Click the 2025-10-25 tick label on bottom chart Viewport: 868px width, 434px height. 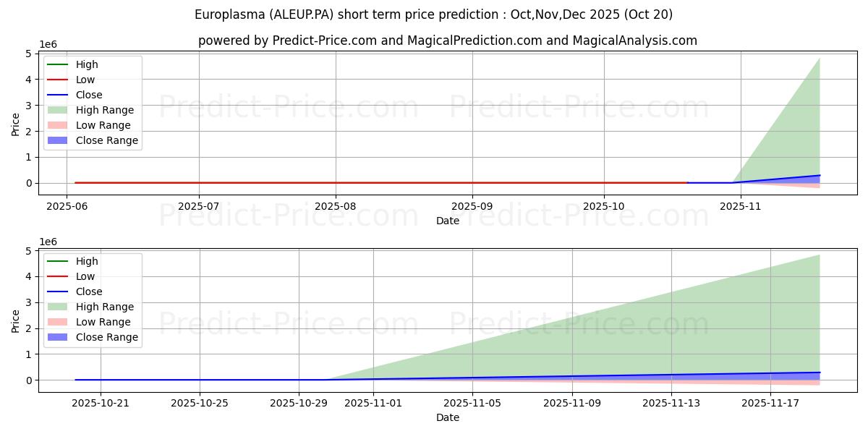tap(200, 404)
